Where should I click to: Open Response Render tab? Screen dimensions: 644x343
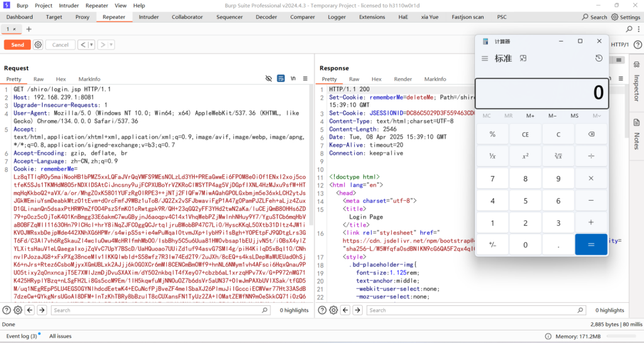pos(402,79)
